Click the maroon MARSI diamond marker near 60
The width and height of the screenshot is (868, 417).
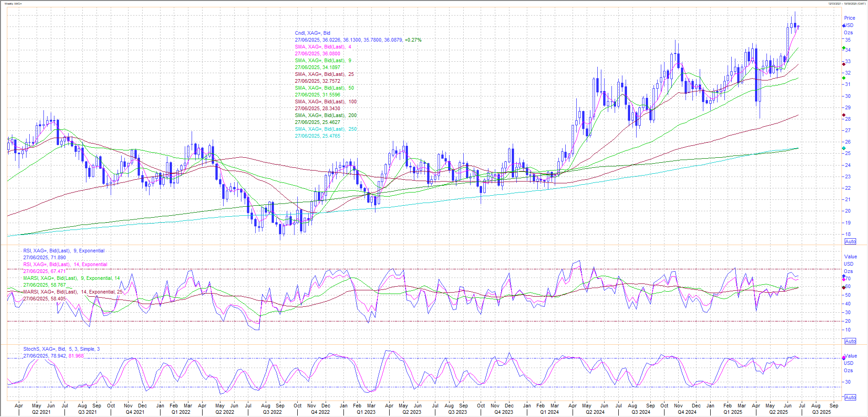point(844,288)
